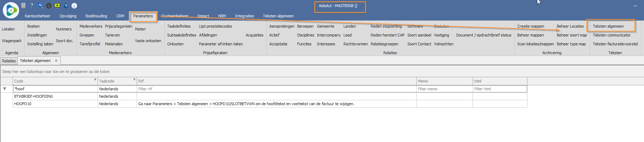644x142 pixels.
Task: Open the calculator icon in title bar
Action: [x=23, y=6]
